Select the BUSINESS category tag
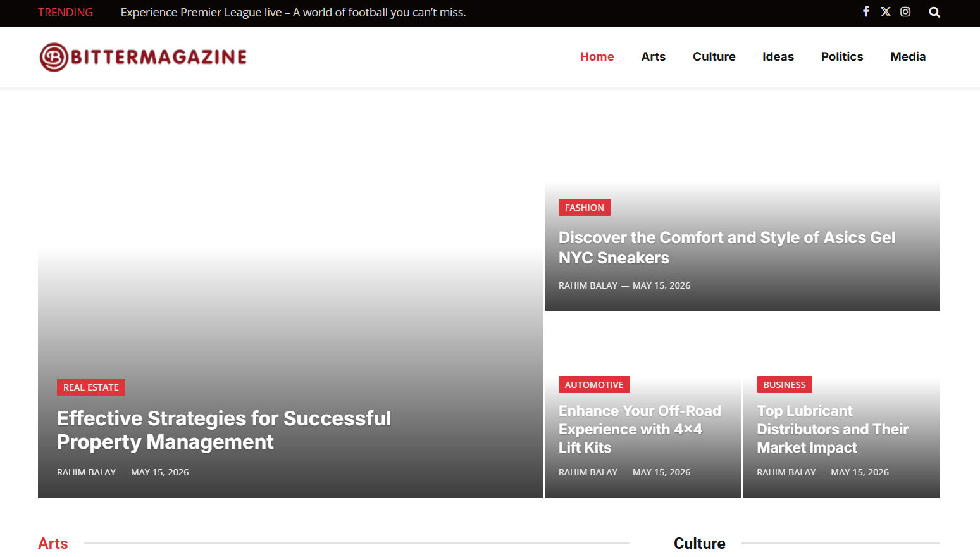980x557 pixels. 785,385
